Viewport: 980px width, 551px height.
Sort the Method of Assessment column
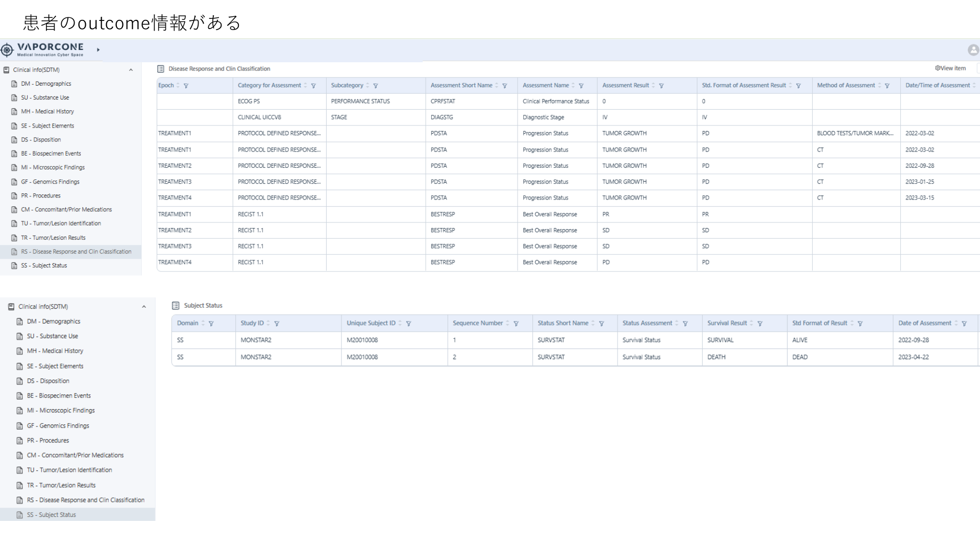point(879,85)
